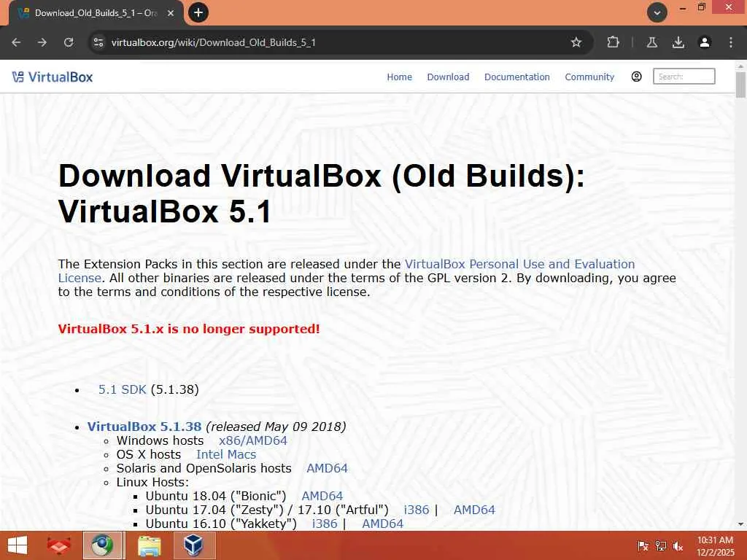Close the Download_Old_Builds_5_1 tab
Screen dimensions: 747x560
click(171, 13)
